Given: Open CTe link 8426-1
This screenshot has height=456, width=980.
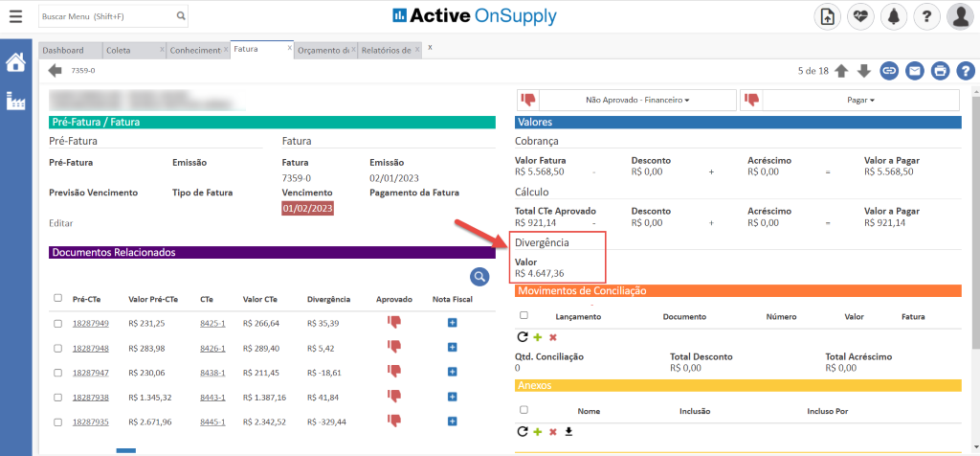Looking at the screenshot, I should click(212, 348).
